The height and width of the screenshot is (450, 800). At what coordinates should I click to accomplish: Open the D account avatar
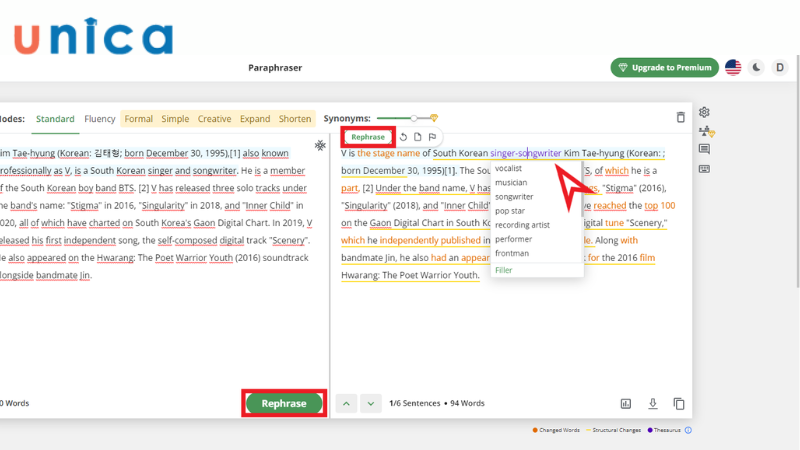[x=780, y=67]
